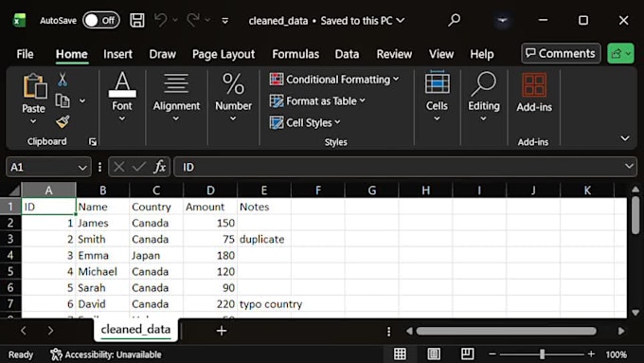
Task: Toggle the AutoSave switch
Action: pos(101,20)
